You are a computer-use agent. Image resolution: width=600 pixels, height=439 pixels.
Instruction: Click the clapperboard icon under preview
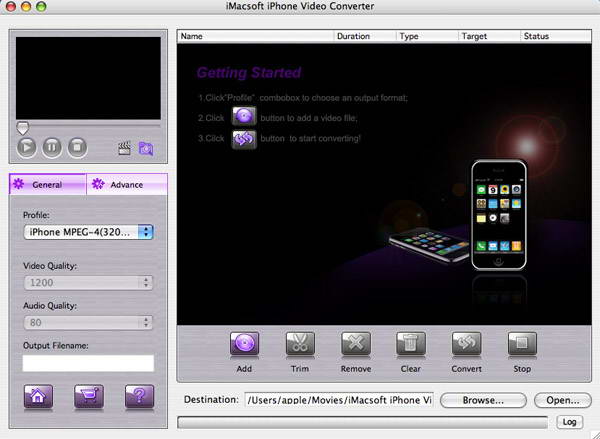click(x=124, y=149)
